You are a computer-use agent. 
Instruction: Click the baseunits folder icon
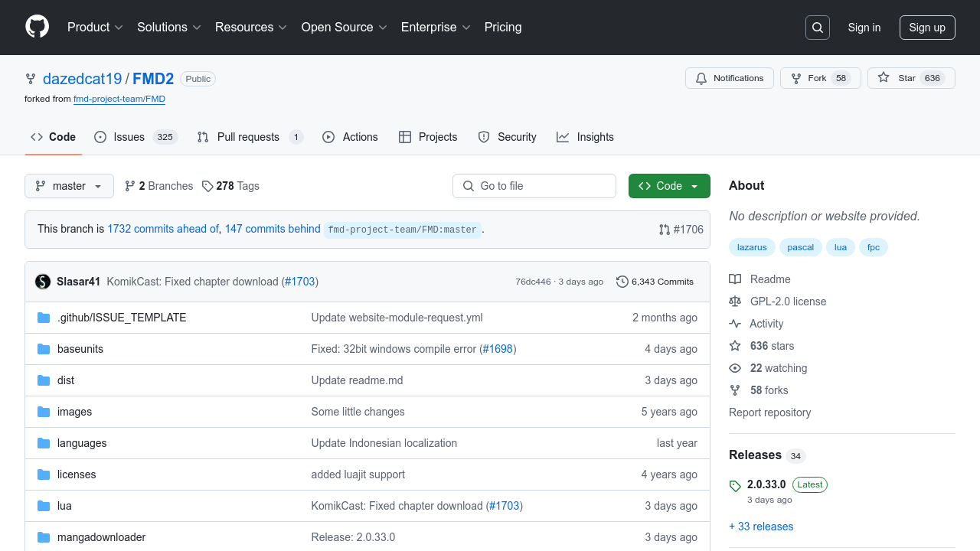point(44,349)
